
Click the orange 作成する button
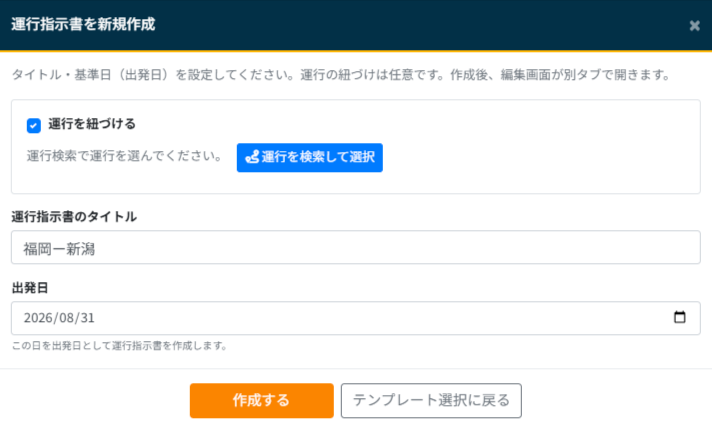pos(262,401)
